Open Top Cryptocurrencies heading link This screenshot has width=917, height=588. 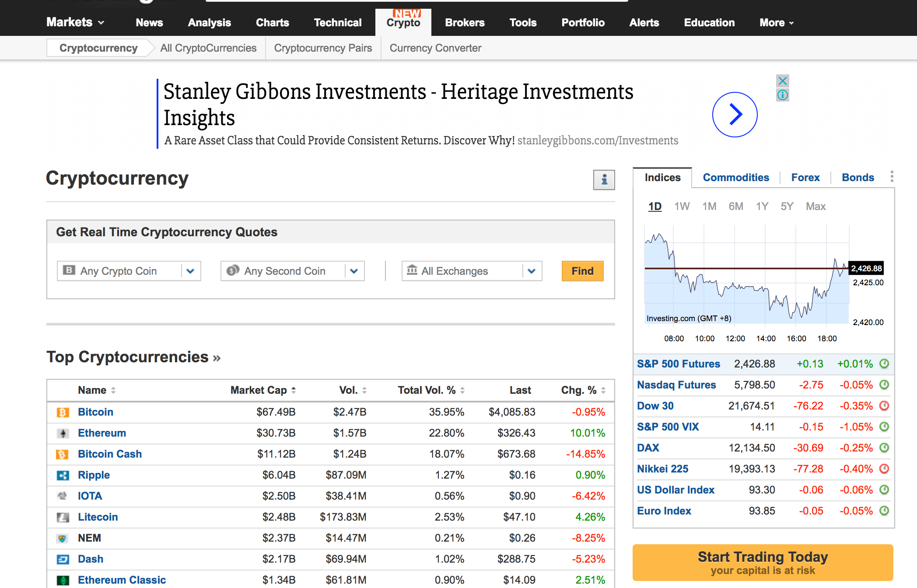[x=133, y=357]
